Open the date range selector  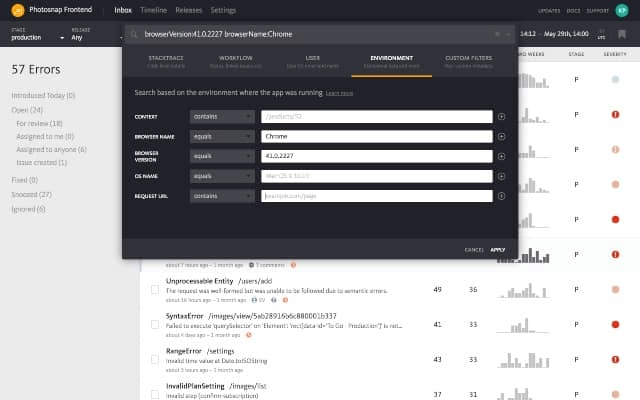point(554,34)
